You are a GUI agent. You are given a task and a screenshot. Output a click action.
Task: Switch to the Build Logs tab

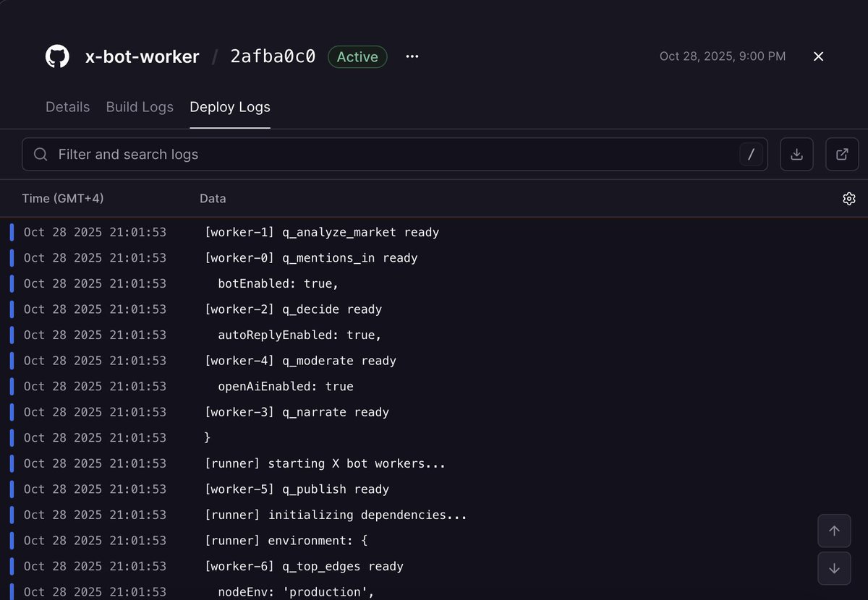click(x=140, y=107)
